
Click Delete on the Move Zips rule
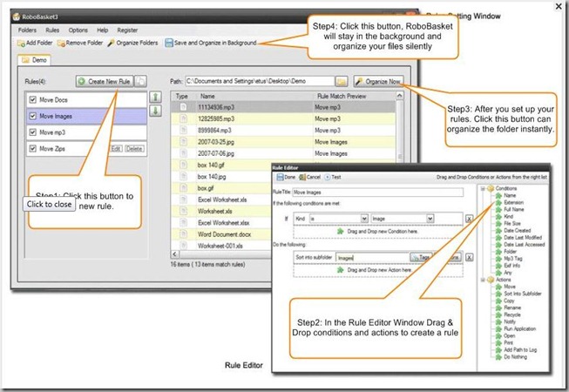(x=134, y=149)
